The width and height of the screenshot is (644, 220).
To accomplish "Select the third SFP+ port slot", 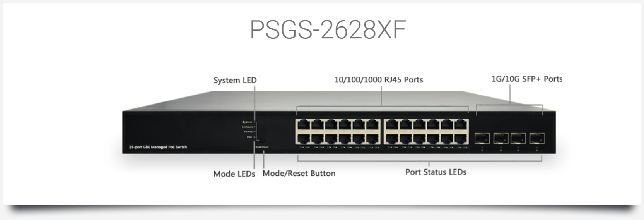I will 518,138.
